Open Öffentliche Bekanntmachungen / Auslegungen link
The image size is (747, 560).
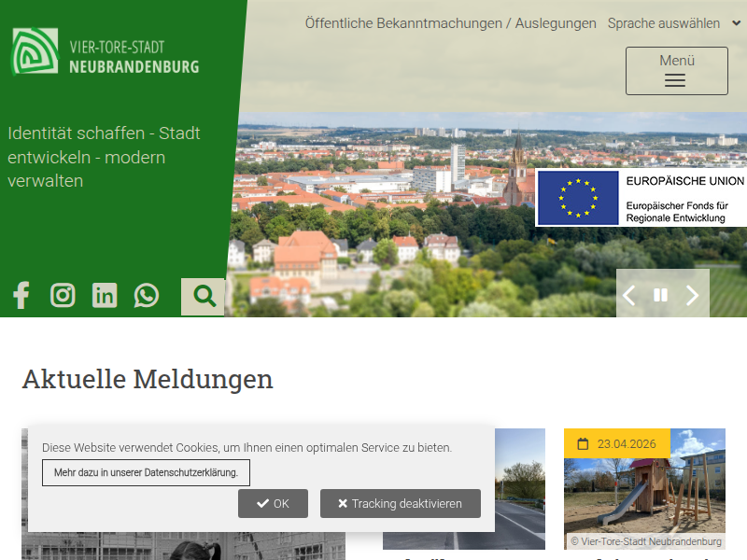tap(450, 23)
